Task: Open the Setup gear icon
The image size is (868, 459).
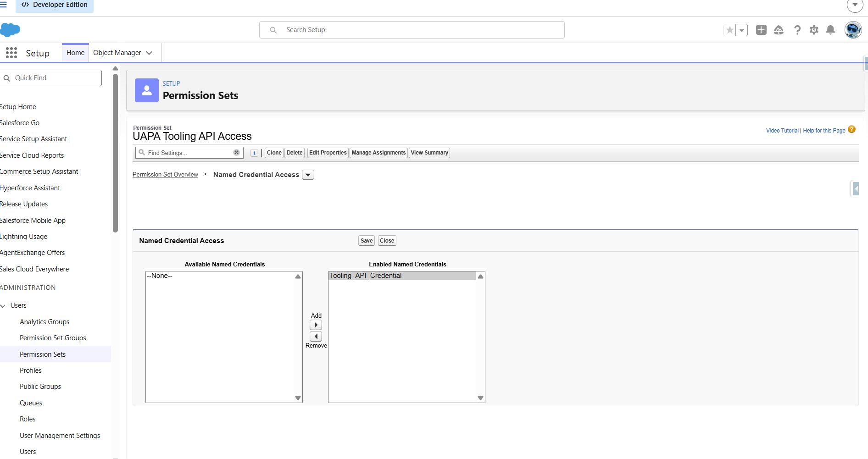Action: tap(814, 30)
